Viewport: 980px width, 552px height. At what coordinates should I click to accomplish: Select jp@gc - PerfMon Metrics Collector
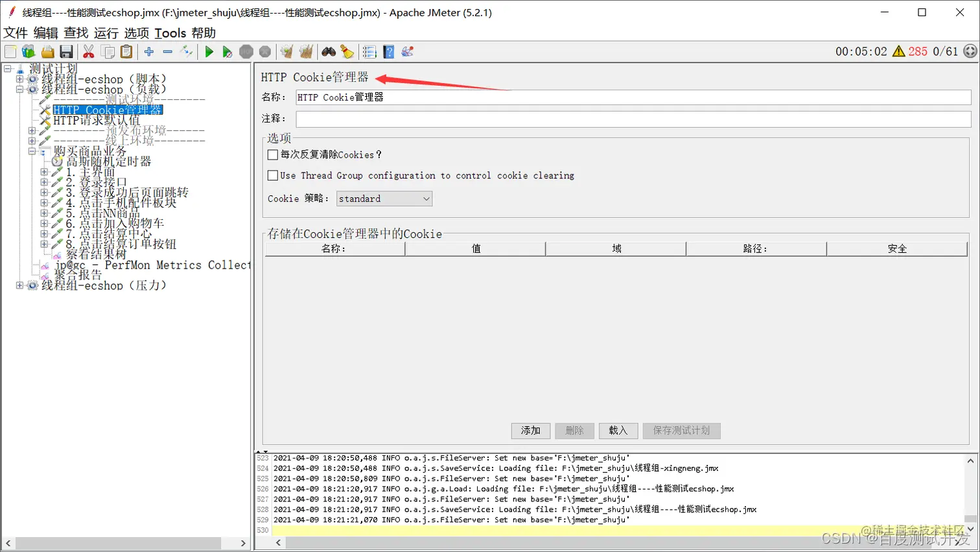coord(152,265)
